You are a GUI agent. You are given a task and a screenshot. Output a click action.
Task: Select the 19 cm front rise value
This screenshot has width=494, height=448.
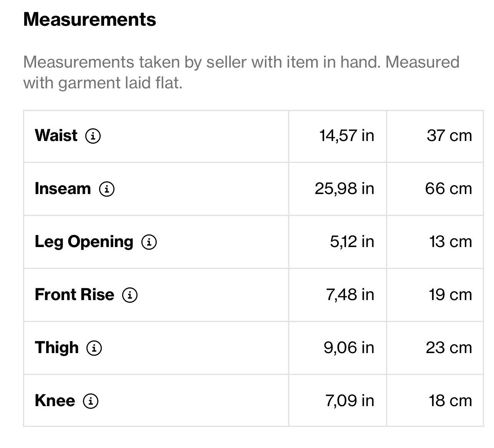pyautogui.click(x=450, y=295)
